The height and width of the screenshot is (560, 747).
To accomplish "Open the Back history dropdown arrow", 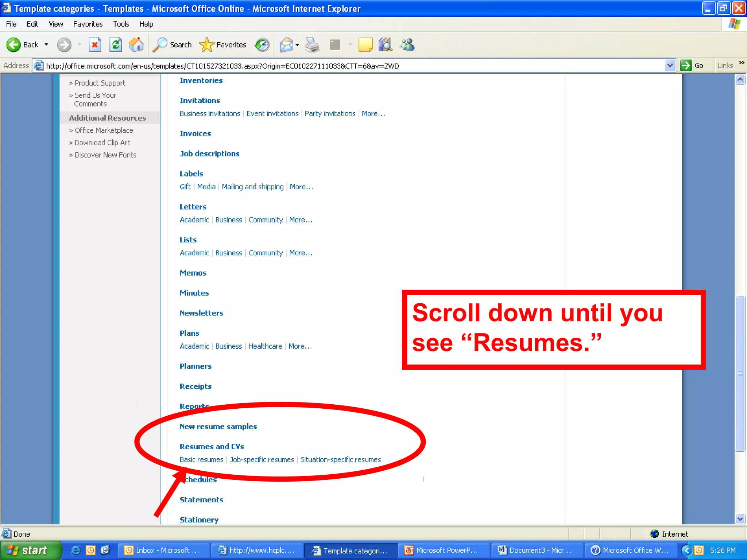I will pyautogui.click(x=46, y=45).
